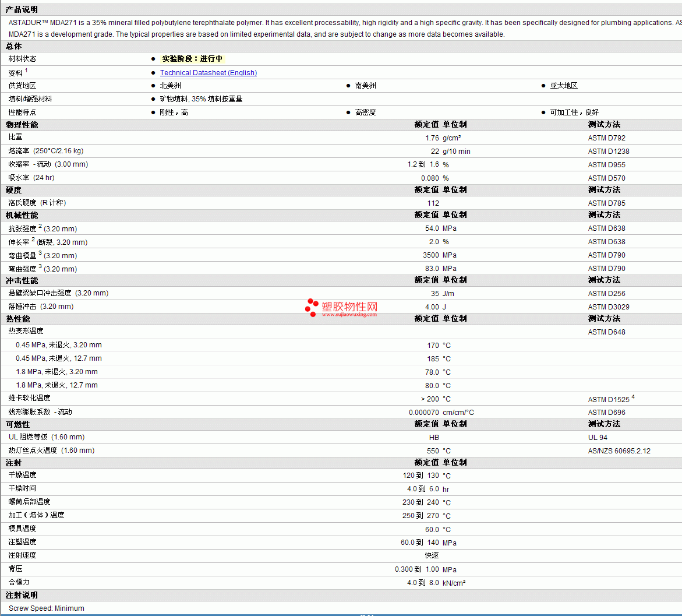This screenshot has height=616, width=682.
Task: Click the 'ASTM D570' test method cell
Action: tap(606, 178)
